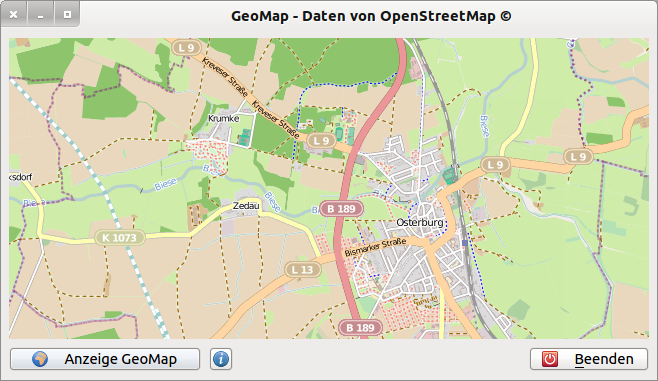Click the red power icon on Beenden

550,359
